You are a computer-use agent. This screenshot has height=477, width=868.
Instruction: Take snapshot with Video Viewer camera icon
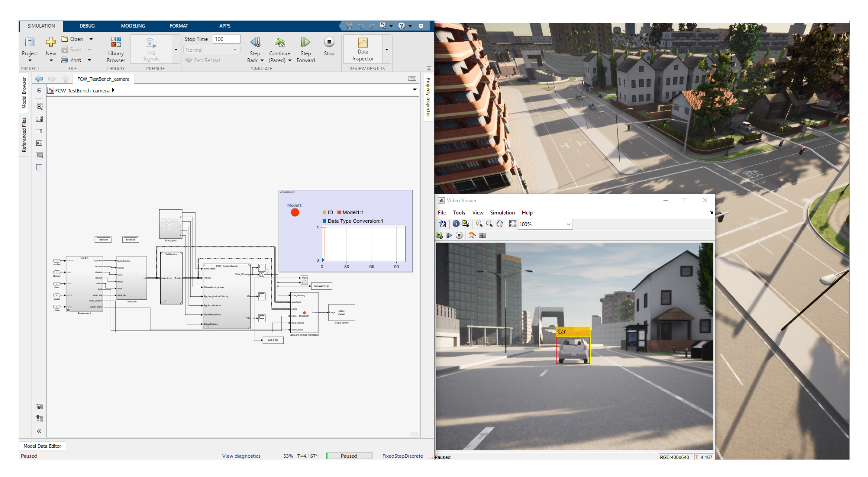click(482, 236)
